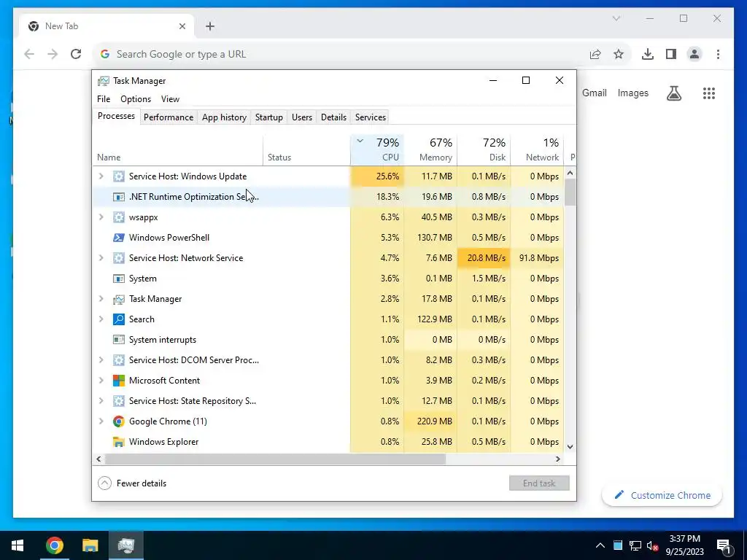Click Customize Chrome button
This screenshot has width=747, height=560.
662,495
